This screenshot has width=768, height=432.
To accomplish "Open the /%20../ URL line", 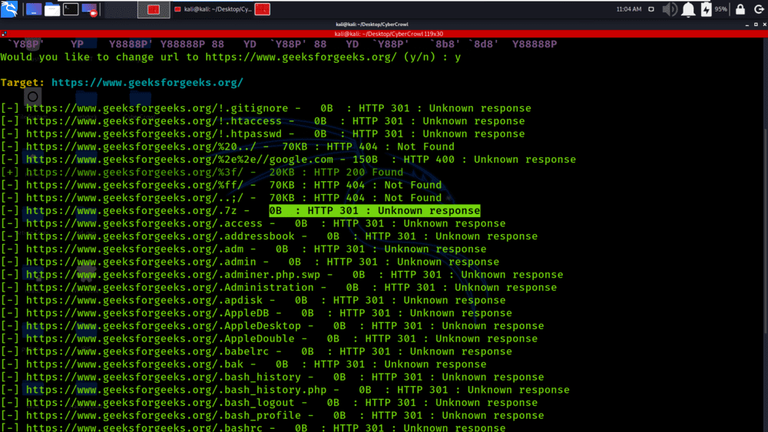I will coord(141,146).
